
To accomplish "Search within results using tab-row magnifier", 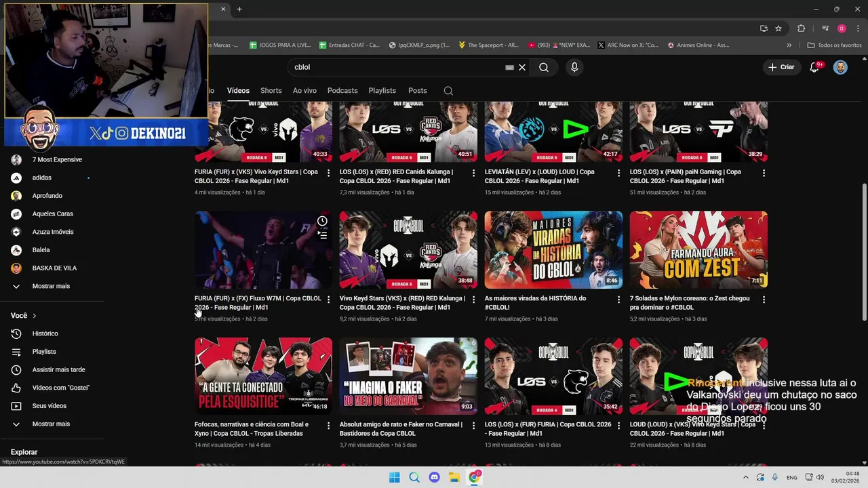I will point(448,91).
